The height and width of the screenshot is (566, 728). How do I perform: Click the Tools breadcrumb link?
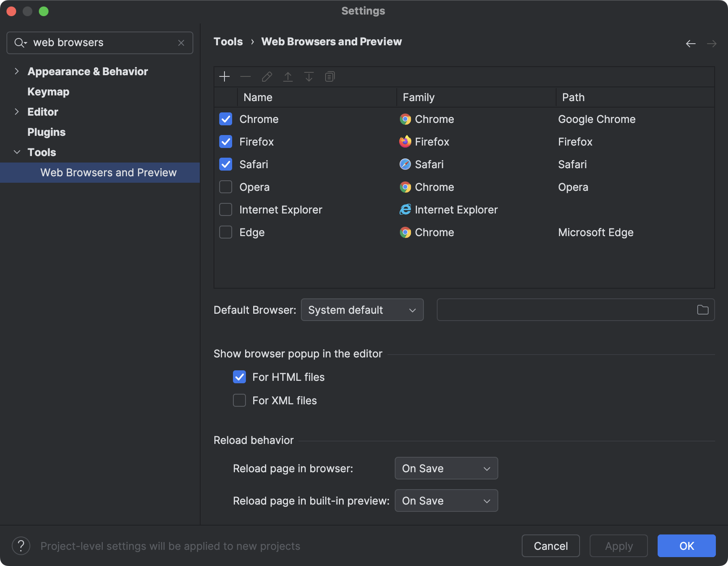tap(228, 41)
